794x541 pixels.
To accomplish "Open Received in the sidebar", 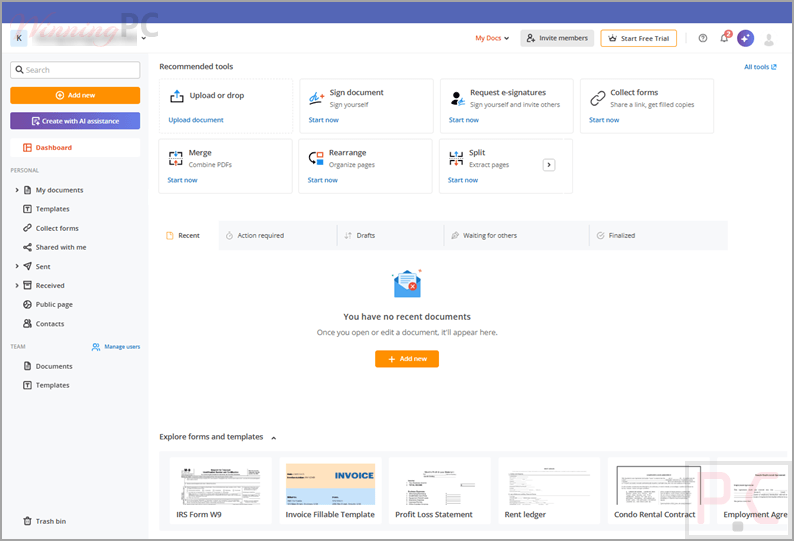I will click(50, 286).
